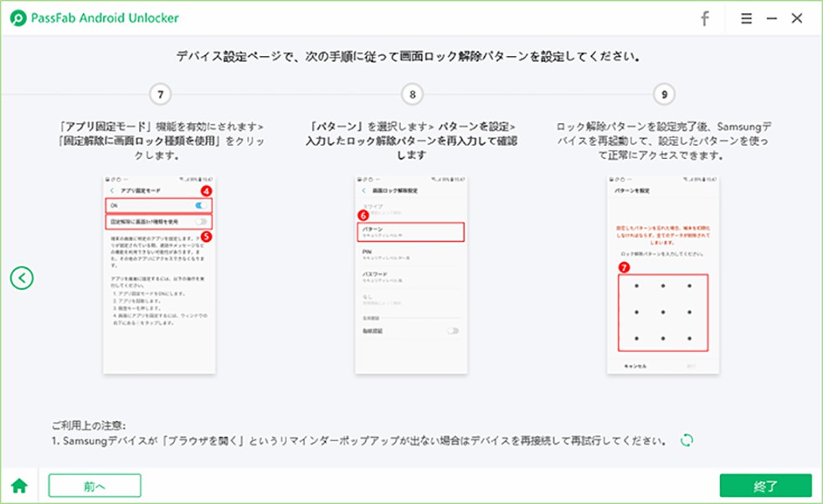Click the step 8 パターン description text
Image resolution: width=823 pixels, height=504 pixels.
pyautogui.click(x=412, y=141)
